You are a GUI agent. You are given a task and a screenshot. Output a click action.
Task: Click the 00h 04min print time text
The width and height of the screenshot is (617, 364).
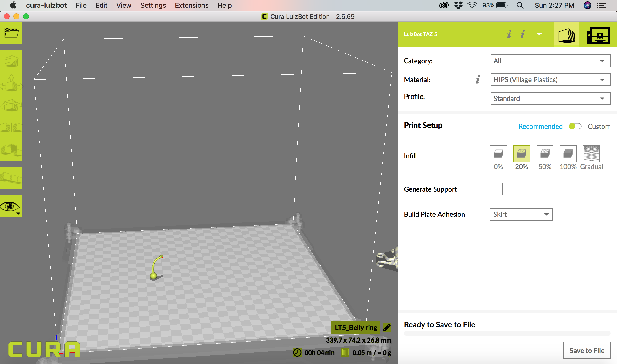tap(319, 353)
